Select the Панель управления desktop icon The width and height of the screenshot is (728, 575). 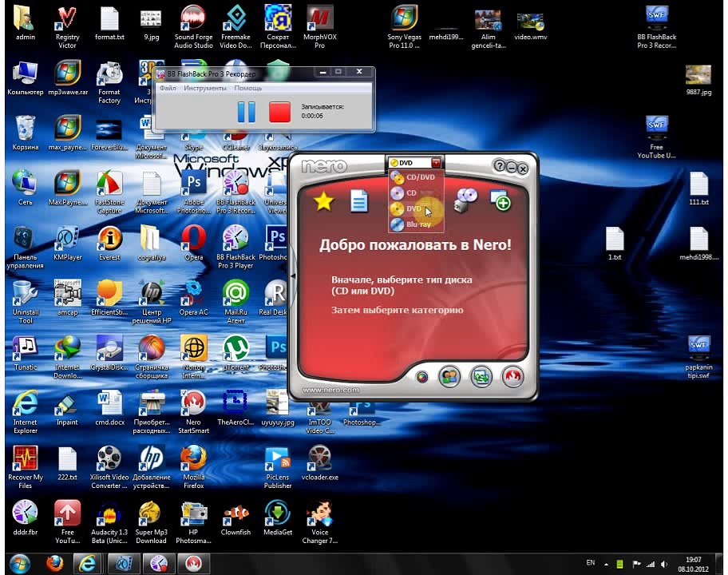point(25,247)
